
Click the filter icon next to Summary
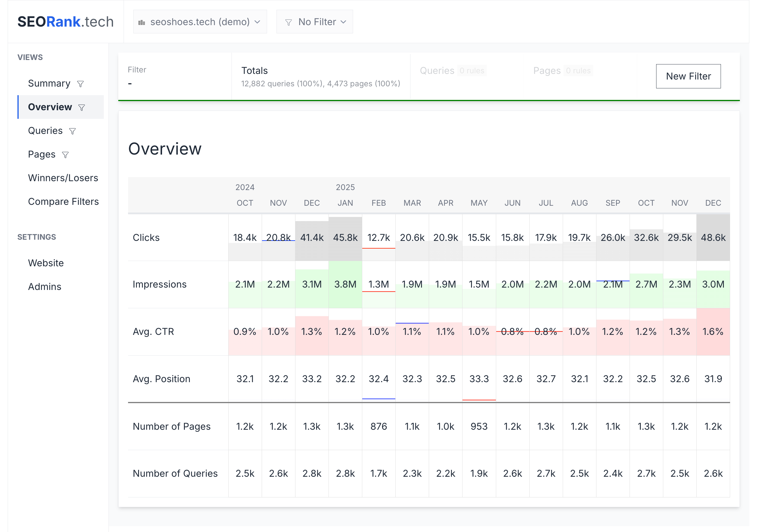pos(80,84)
